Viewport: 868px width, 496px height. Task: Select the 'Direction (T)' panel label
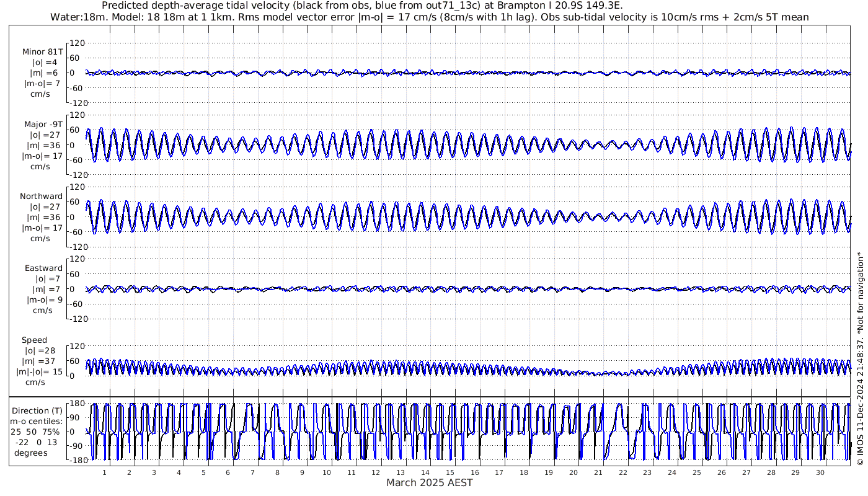37,410
